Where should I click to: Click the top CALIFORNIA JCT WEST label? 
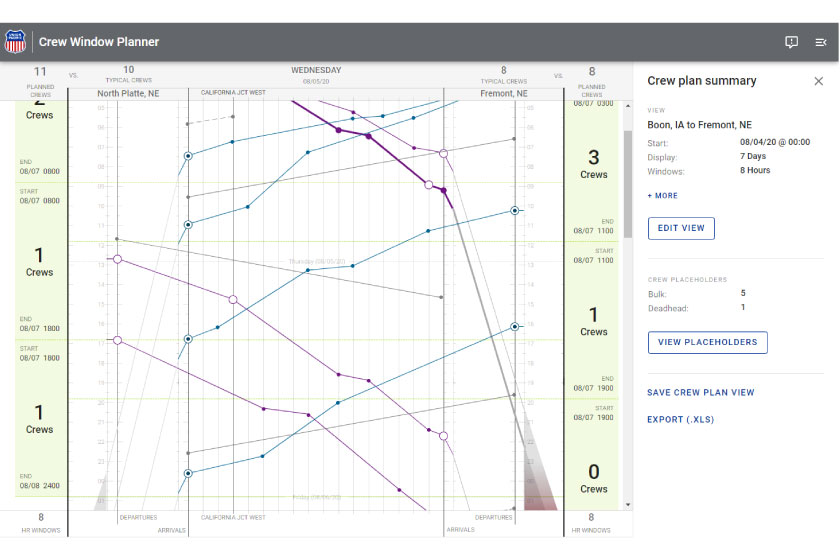(233, 92)
